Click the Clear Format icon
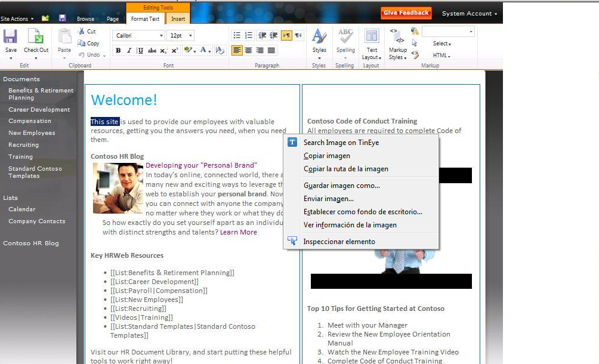 click(220, 50)
